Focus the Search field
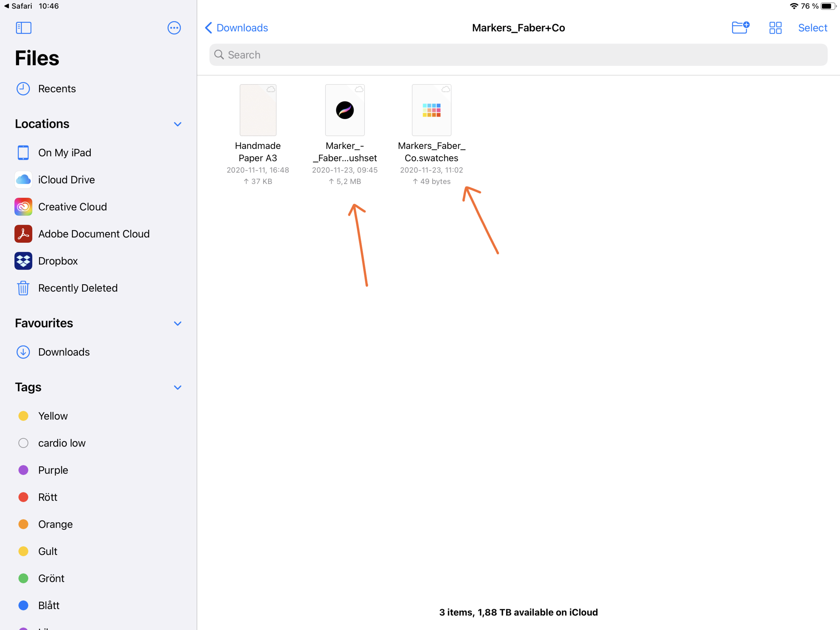Viewport: 840px width, 630px height. tap(518, 55)
